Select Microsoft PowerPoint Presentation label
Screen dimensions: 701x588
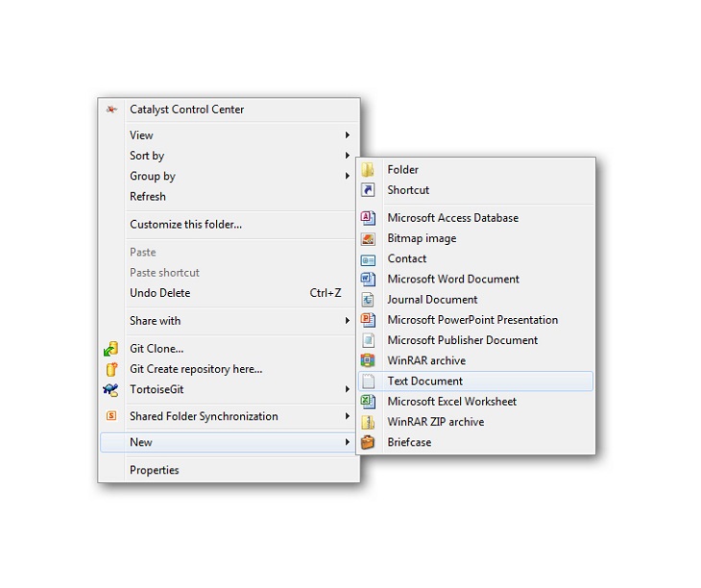472,320
